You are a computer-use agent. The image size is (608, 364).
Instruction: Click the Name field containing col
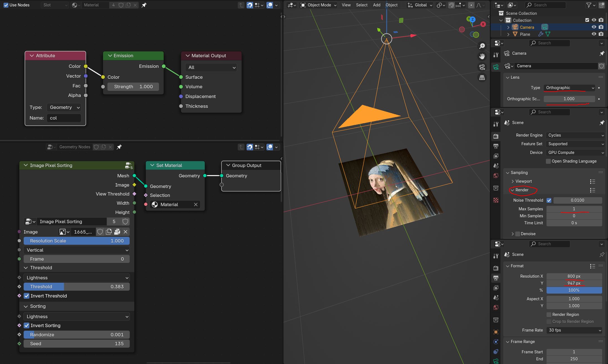coord(64,118)
